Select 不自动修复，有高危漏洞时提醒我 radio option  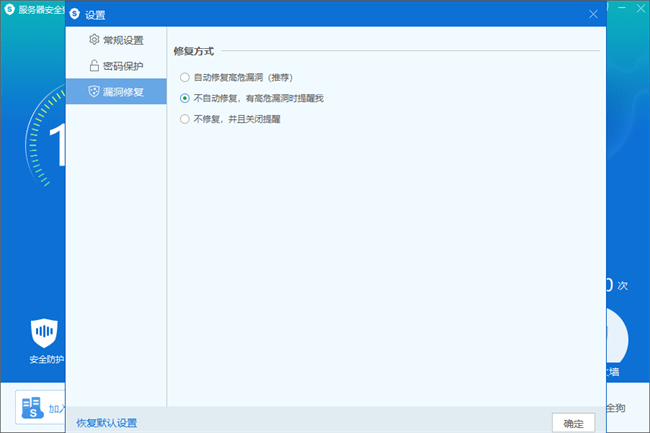click(184, 98)
